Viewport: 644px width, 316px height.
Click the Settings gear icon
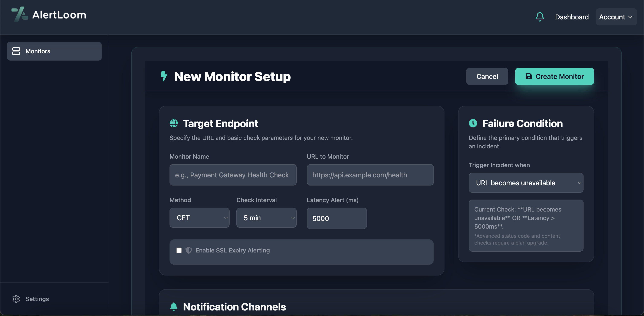(16, 299)
